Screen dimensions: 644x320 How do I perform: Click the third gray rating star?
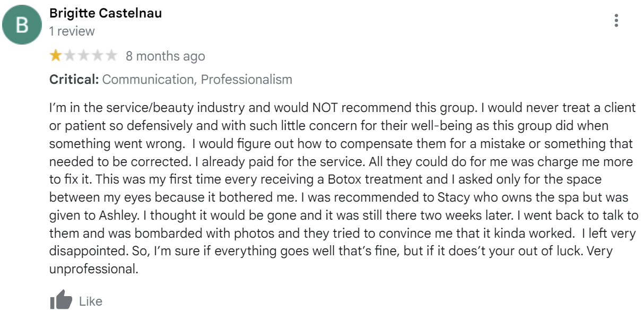pyautogui.click(x=83, y=56)
